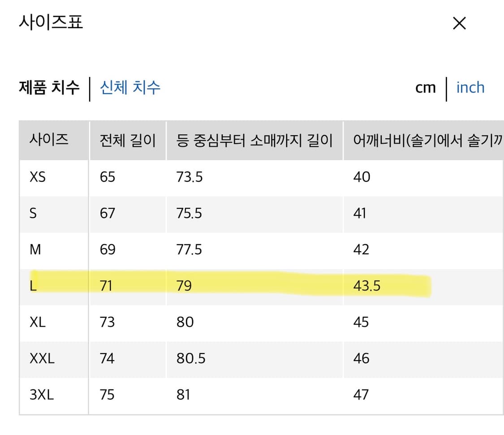Select the 3XL size row

coord(42,395)
